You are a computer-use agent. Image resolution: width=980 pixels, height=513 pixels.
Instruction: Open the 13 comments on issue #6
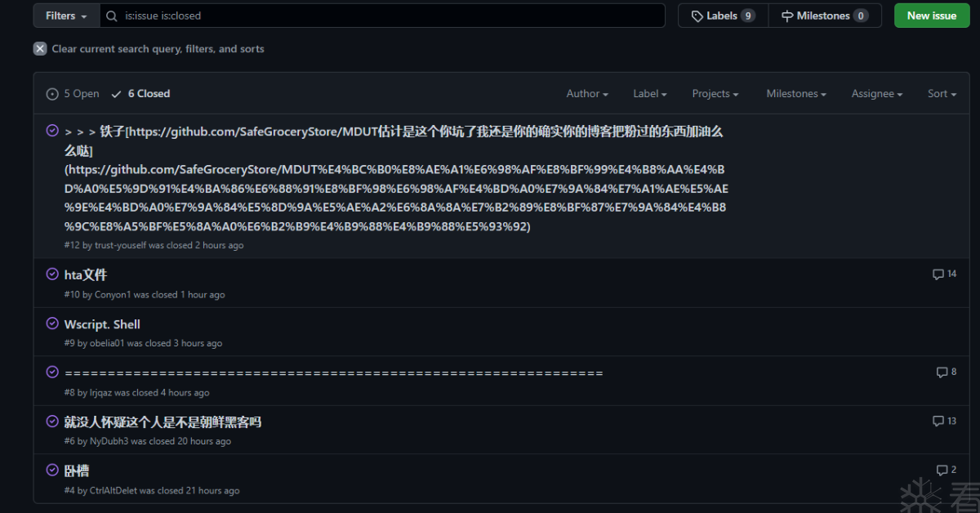point(944,422)
